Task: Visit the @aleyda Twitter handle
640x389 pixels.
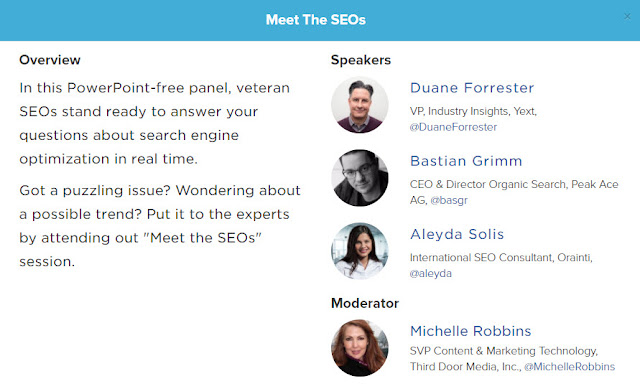Action: coord(431,273)
